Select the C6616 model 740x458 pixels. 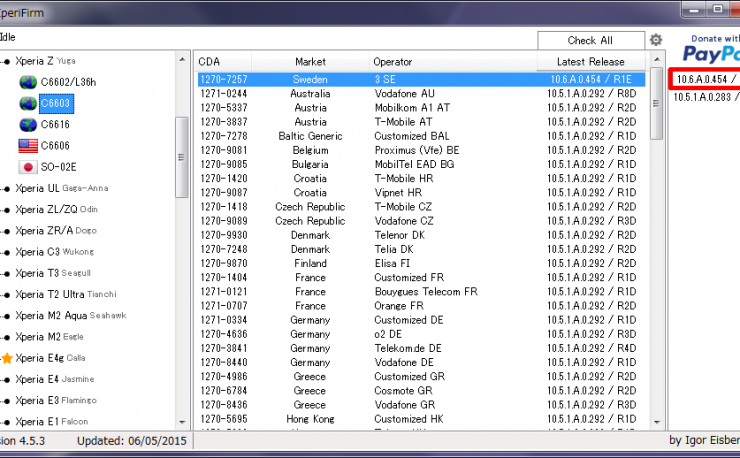coord(55,125)
